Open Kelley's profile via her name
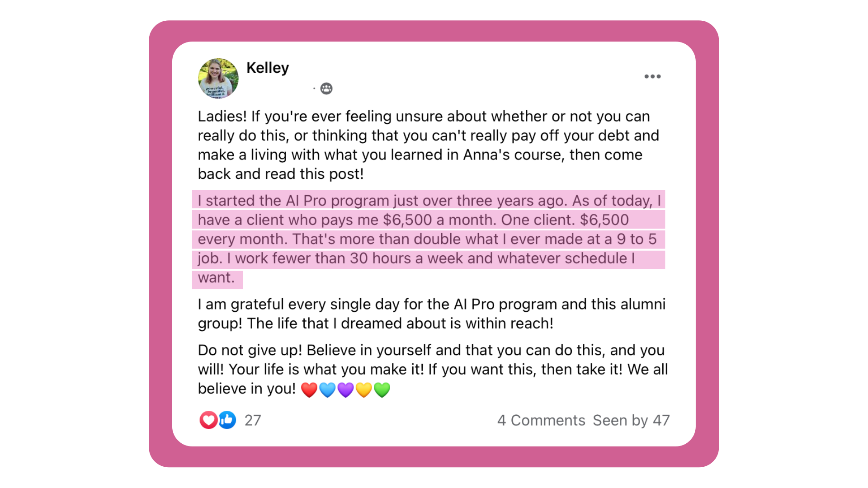This screenshot has width=868, height=488. 267,68
